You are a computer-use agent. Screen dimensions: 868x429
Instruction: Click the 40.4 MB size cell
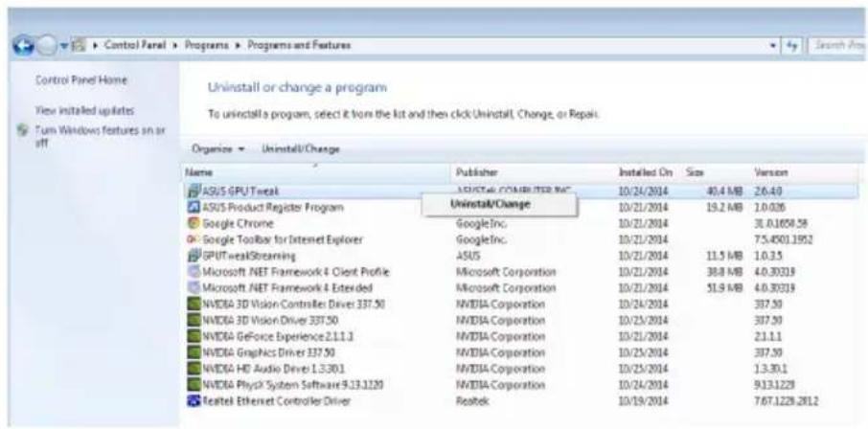click(x=724, y=192)
